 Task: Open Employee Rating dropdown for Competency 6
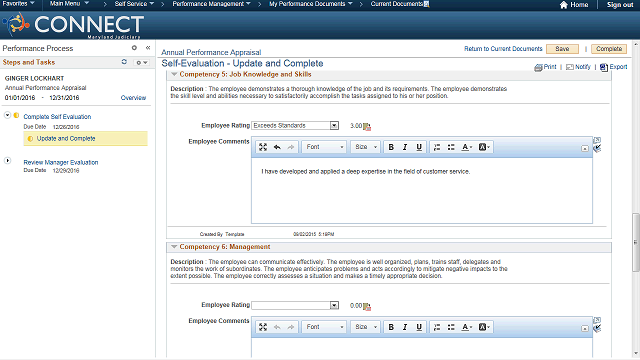pyautogui.click(x=334, y=305)
